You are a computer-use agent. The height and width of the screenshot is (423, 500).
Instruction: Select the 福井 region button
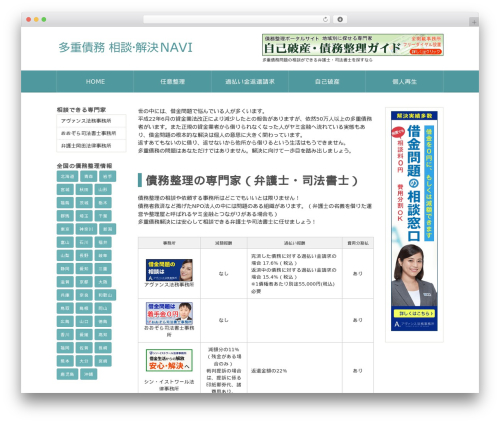pyautogui.click(x=103, y=242)
